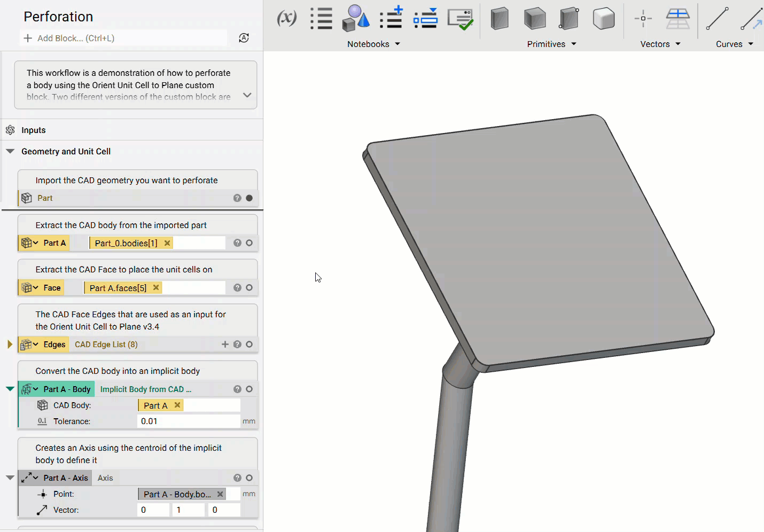
Task: Toggle visibility circle on Part A row
Action: (249, 243)
